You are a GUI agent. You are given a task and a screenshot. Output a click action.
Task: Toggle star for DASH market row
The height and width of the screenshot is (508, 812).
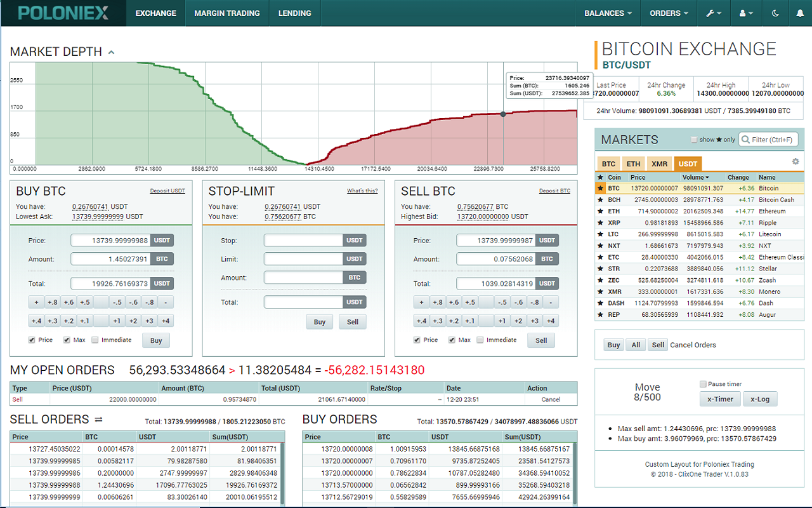pos(600,303)
